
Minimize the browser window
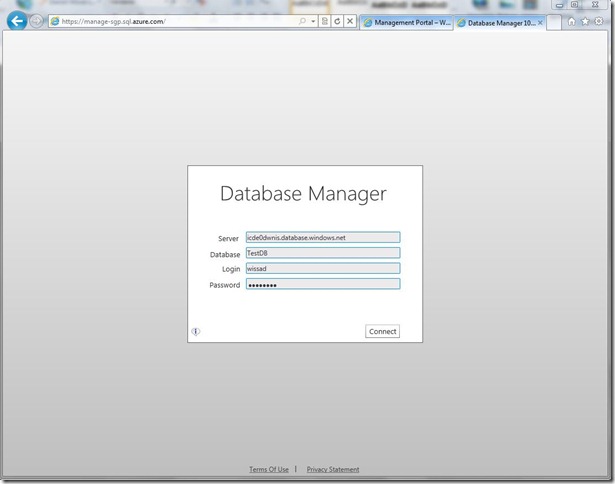coord(559,5)
